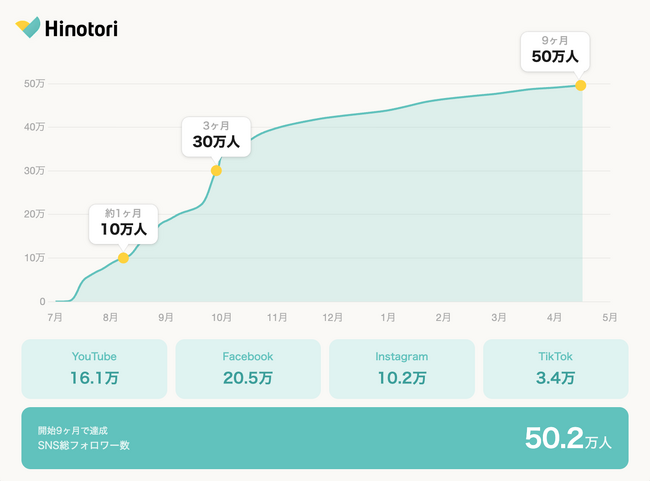Click the 10月 axis label
The width and height of the screenshot is (650, 481).
tap(221, 318)
